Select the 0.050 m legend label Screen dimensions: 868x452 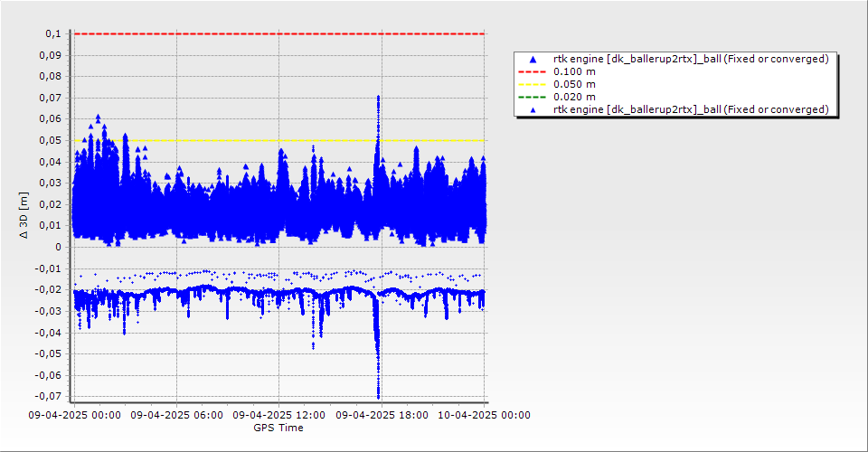coord(574,84)
